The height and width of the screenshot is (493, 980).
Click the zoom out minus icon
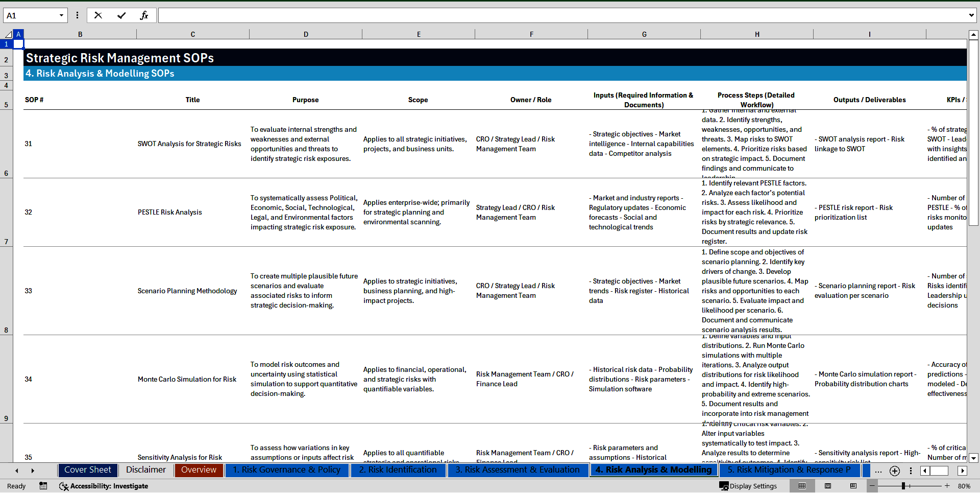click(x=872, y=486)
